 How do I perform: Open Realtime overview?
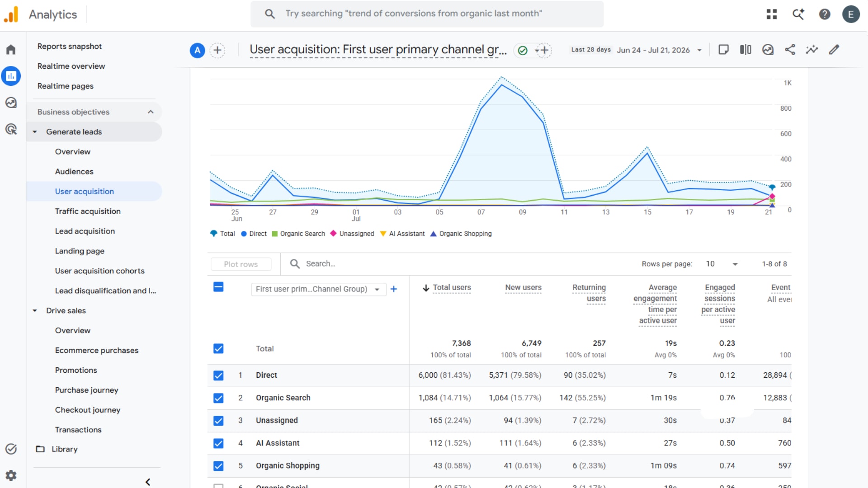[x=71, y=66]
